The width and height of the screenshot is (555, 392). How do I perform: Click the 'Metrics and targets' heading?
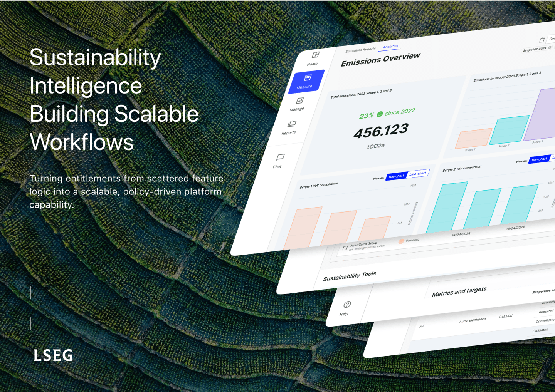459,291
